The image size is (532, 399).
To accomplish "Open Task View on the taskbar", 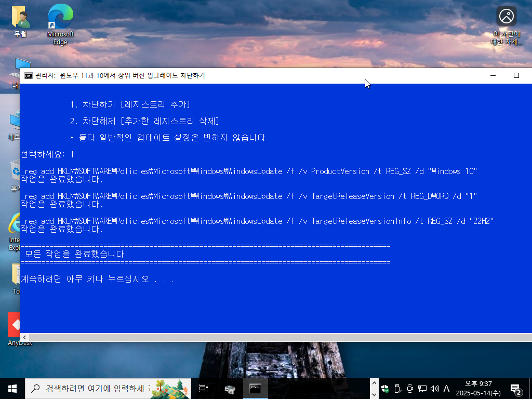I will 204,389.
